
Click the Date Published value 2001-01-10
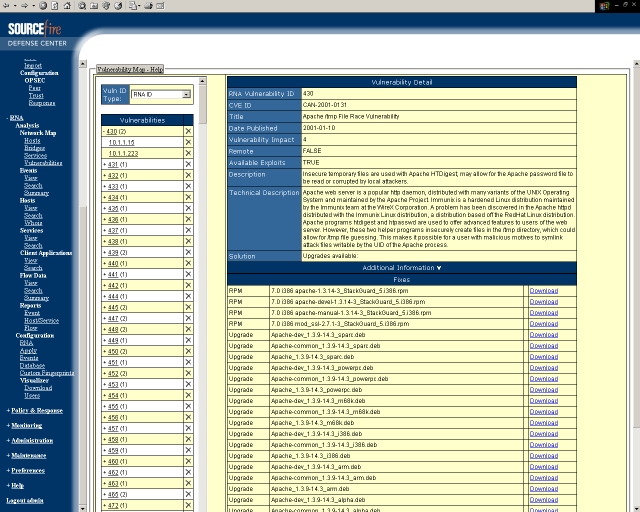point(319,128)
